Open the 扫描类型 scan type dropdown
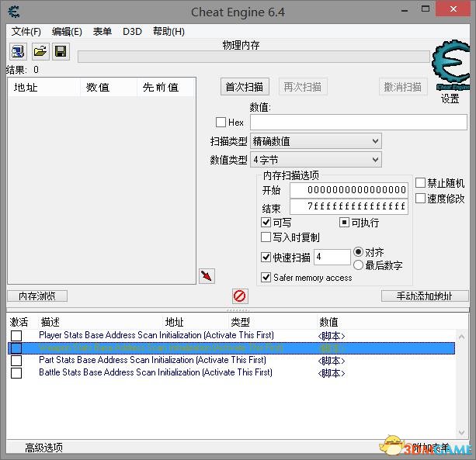476x460 pixels. click(316, 141)
